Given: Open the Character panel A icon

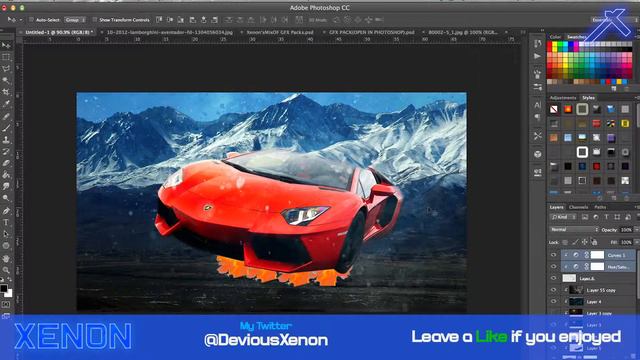Looking at the screenshot, I should click(x=538, y=105).
